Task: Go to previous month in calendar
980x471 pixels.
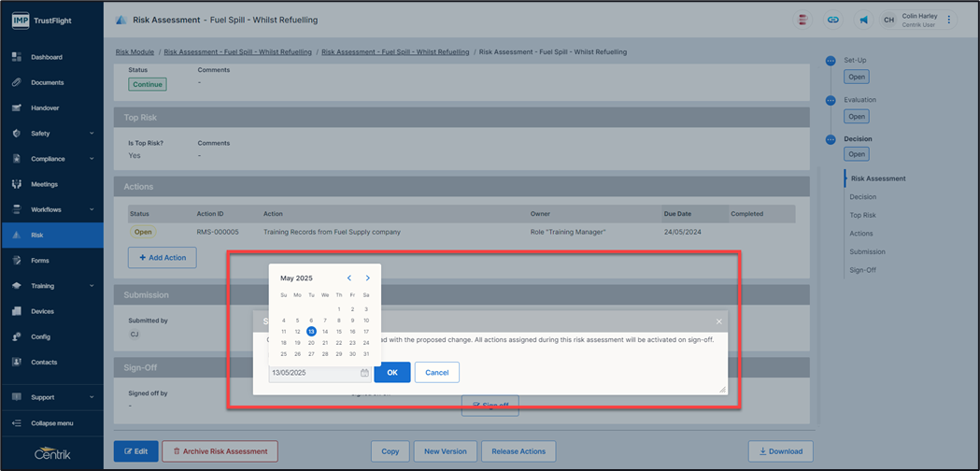Action: point(349,278)
